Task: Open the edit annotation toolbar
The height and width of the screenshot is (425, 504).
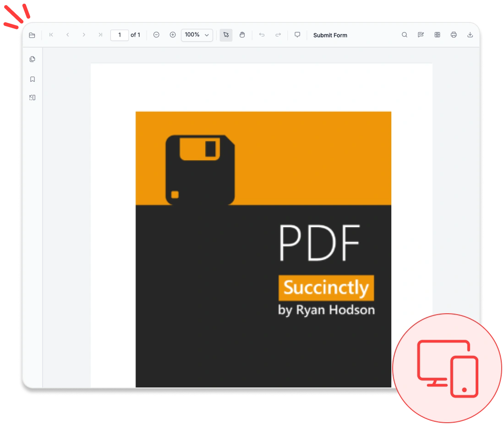Action: coord(421,35)
